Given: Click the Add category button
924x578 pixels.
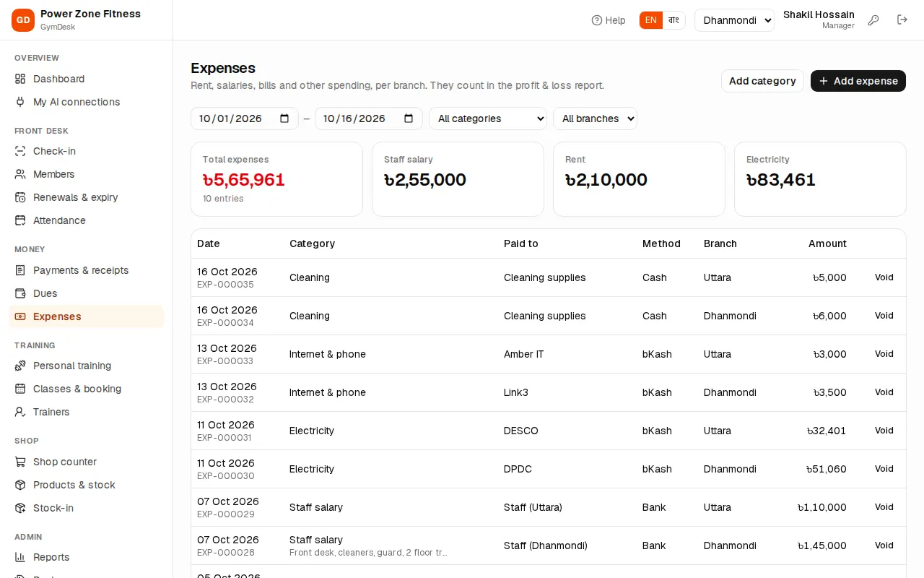Looking at the screenshot, I should (762, 81).
